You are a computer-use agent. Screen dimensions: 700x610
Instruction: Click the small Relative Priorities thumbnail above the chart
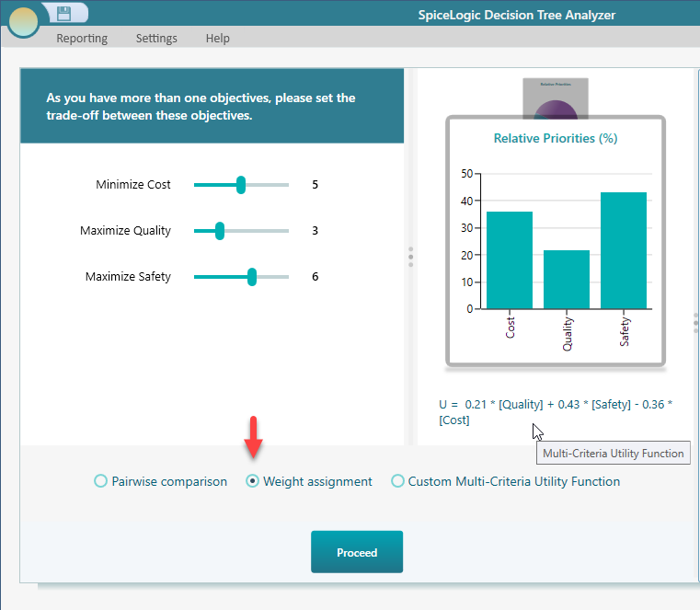[x=556, y=96]
